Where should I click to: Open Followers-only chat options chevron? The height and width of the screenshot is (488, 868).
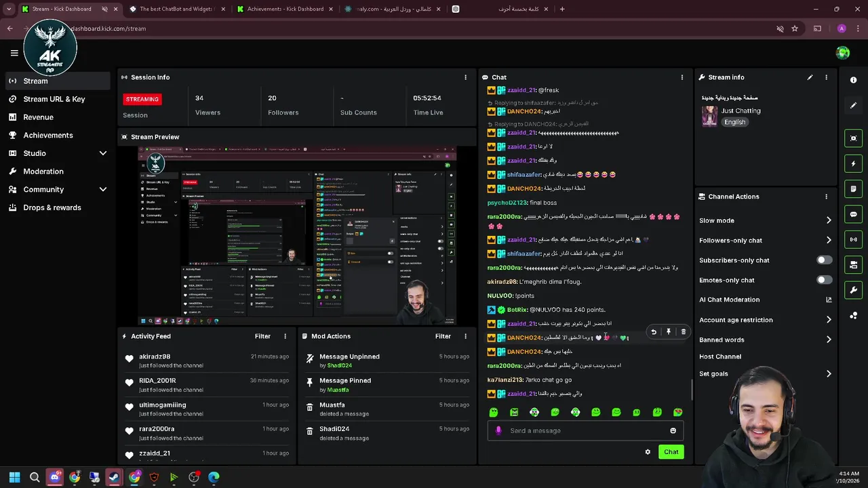(x=829, y=240)
